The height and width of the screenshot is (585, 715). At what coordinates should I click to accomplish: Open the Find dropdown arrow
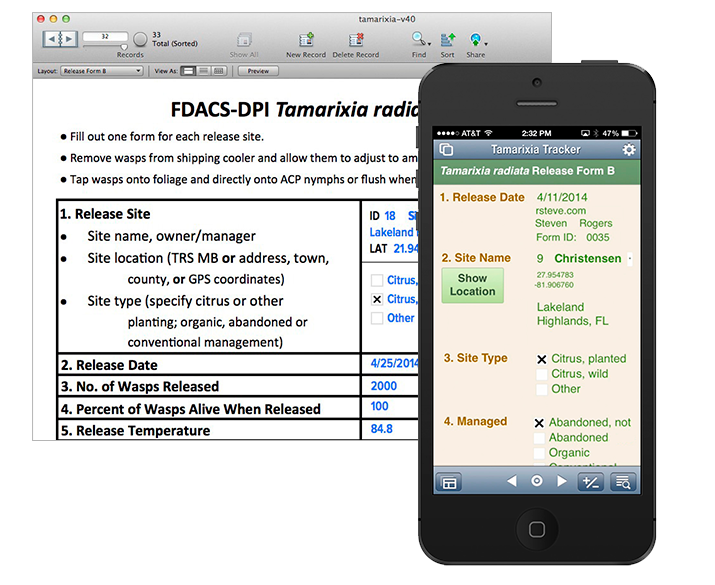429,44
